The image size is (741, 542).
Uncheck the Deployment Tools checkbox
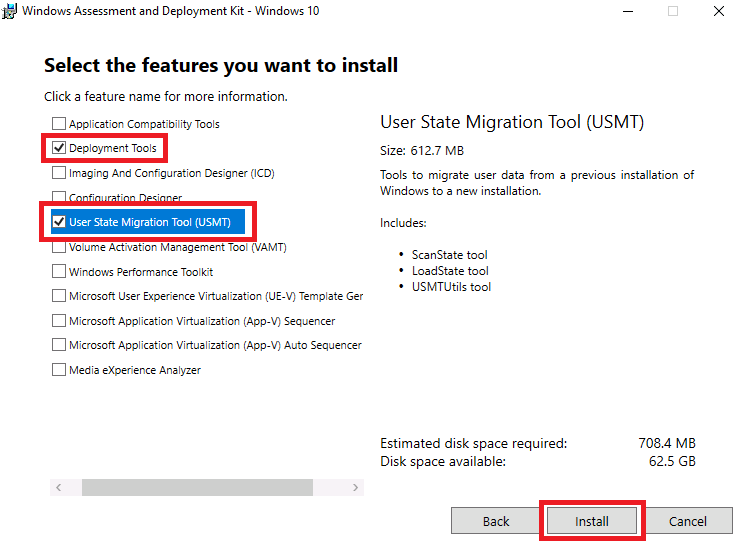coord(59,148)
